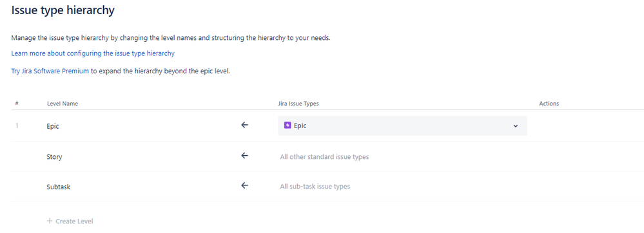
Task: Expand the Epic dropdown chevron
Action: click(516, 126)
